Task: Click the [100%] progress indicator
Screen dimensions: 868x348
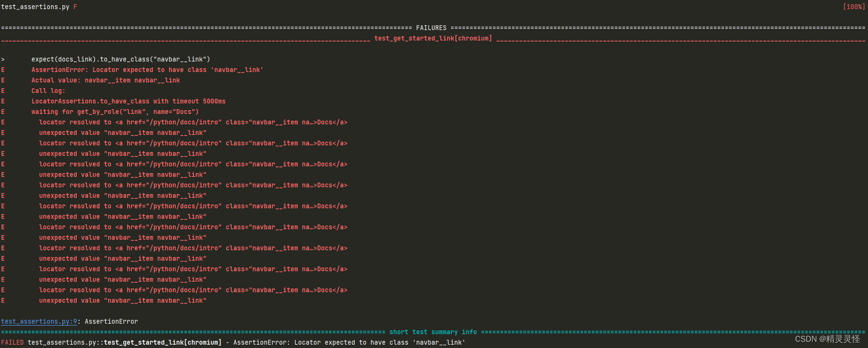Action: (854, 7)
